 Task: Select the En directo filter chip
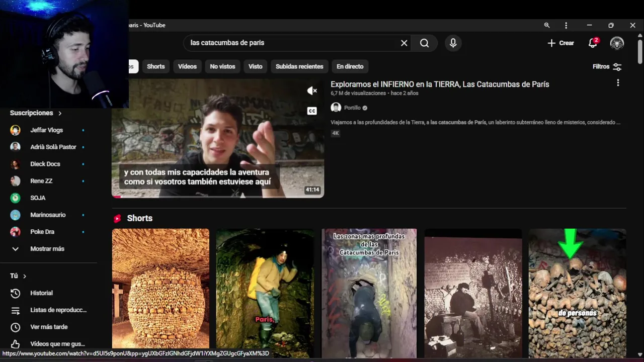[x=350, y=66]
